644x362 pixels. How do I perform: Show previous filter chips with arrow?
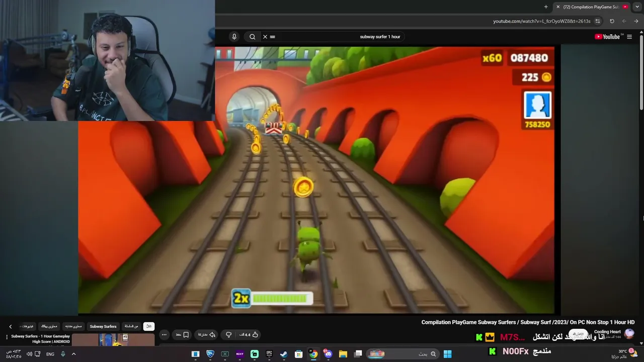(x=10, y=327)
